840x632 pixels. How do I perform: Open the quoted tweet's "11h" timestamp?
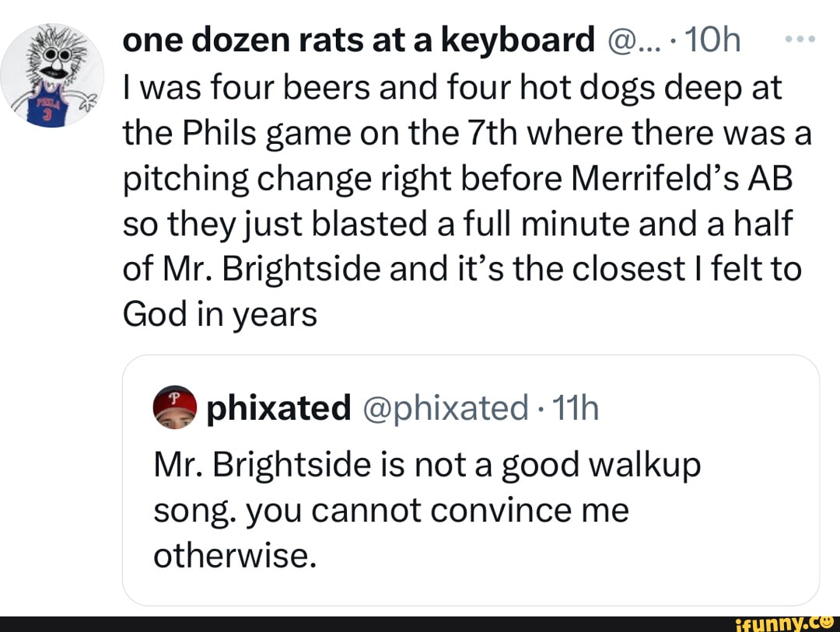pos(576,407)
